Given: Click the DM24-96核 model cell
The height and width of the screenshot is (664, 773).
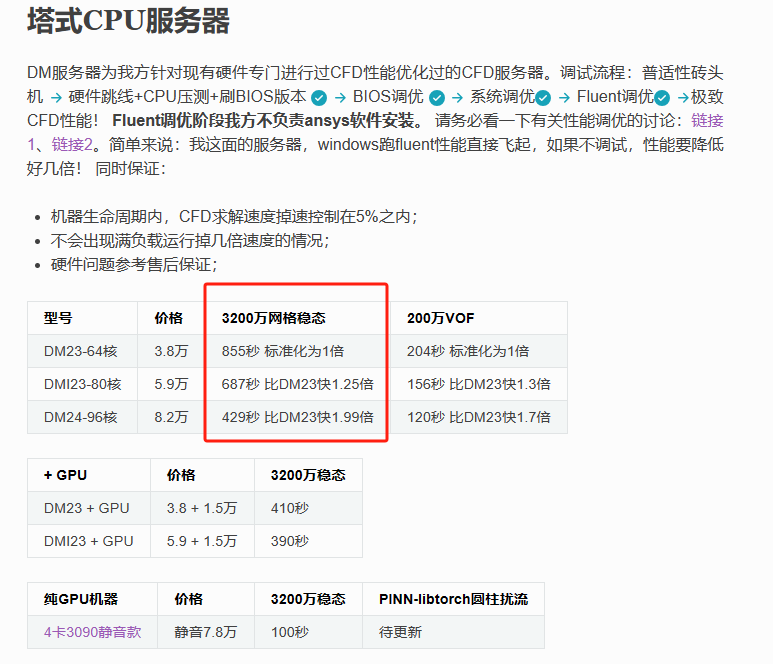Looking at the screenshot, I should click(80, 417).
